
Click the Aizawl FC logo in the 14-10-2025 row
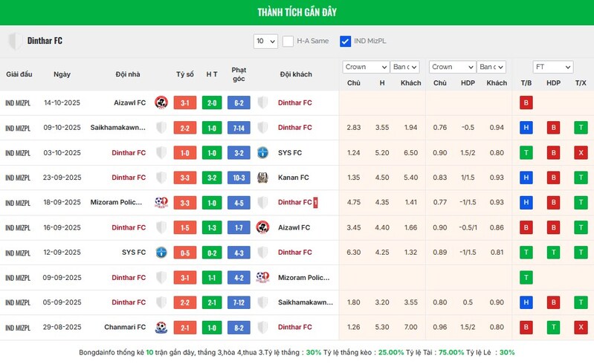[x=161, y=103]
